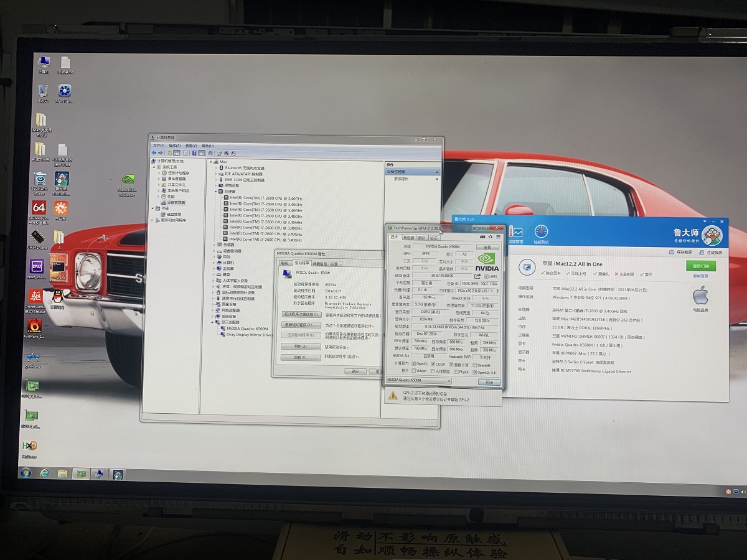Viewport: 747px width, 560px height.
Task: Click the bus interface question mark in GPU-Z
Action: pyautogui.click(x=497, y=291)
